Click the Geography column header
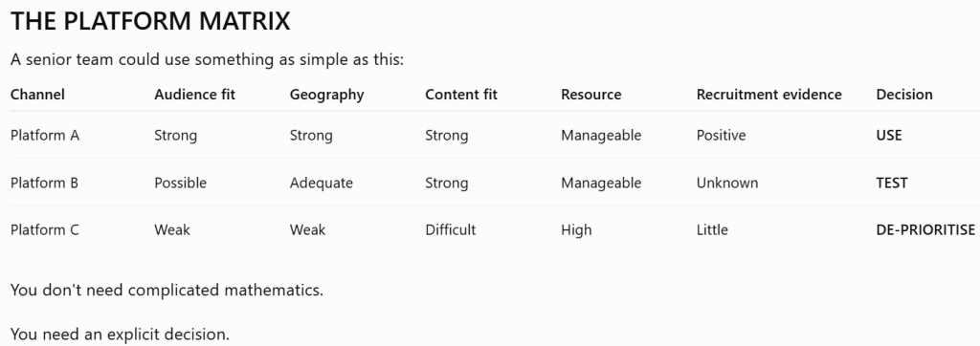 coord(327,95)
